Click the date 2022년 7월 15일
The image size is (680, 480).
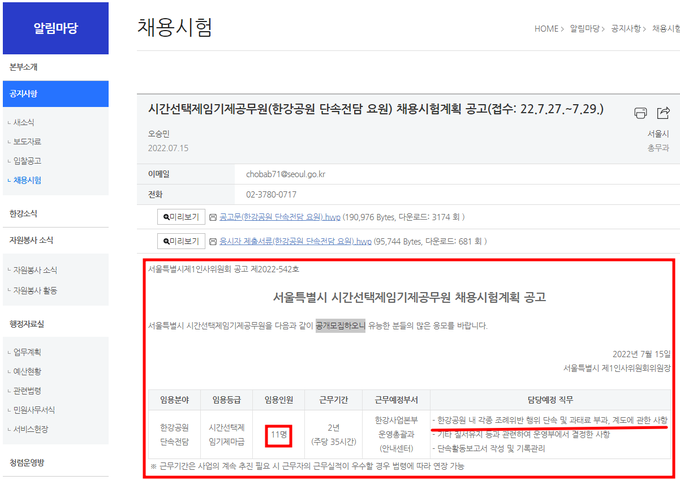[641, 354]
